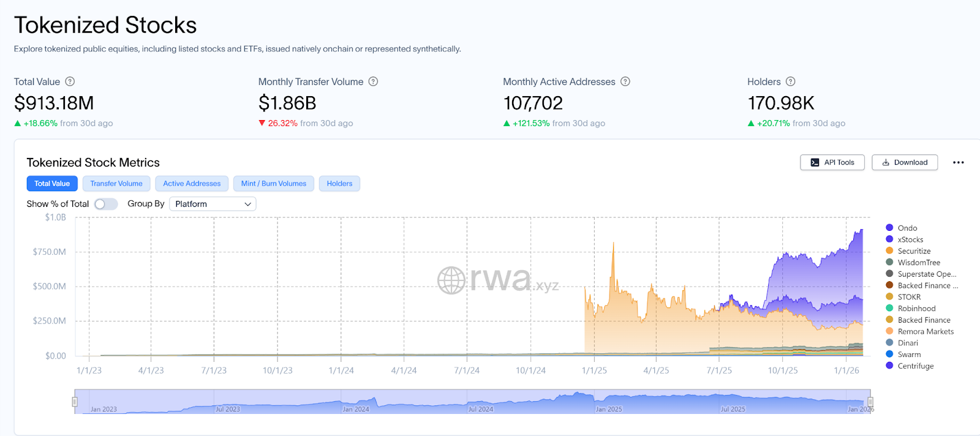Toggle Superstate Ope... series in legend
Image resolution: width=980 pixels, height=436 pixels.
tap(921, 274)
